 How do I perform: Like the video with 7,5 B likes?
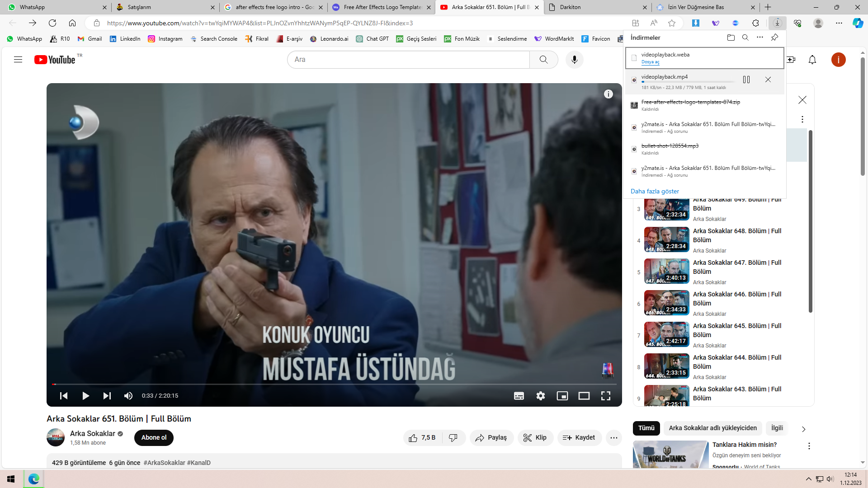tap(422, 438)
